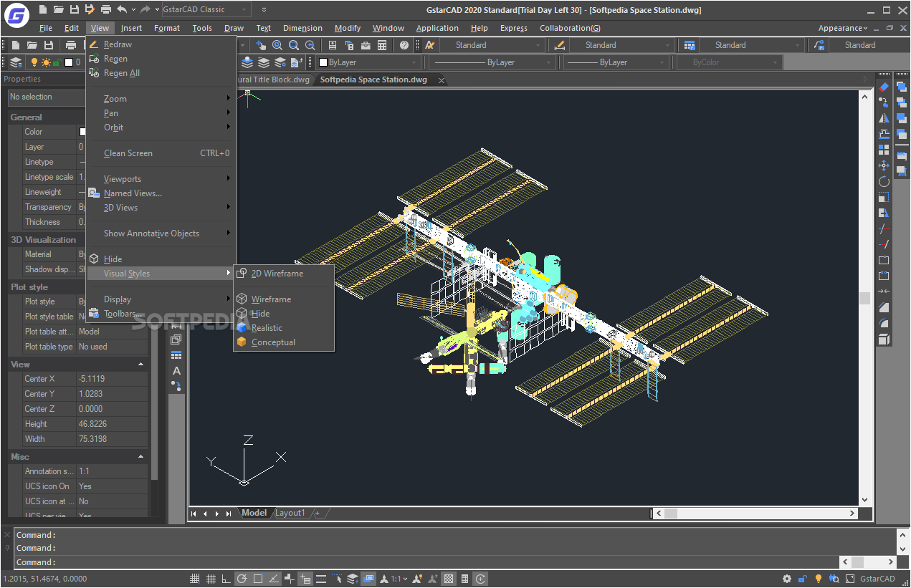Click the Tool Palettes briefcase icon
911x588 pixels.
coord(366,45)
